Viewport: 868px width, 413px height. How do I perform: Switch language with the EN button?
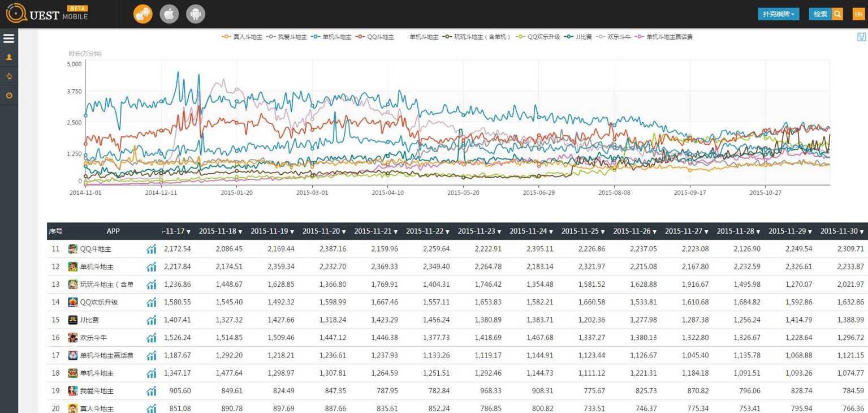tap(858, 14)
